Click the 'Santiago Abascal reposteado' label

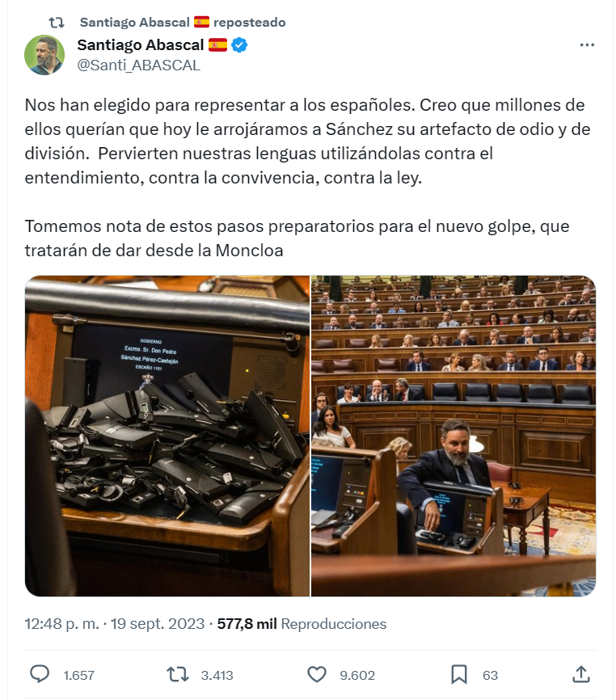183,23
